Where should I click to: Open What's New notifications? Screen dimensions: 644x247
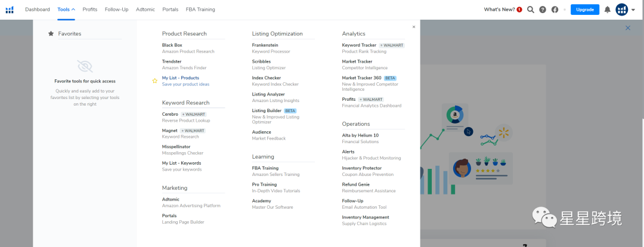pos(503,10)
